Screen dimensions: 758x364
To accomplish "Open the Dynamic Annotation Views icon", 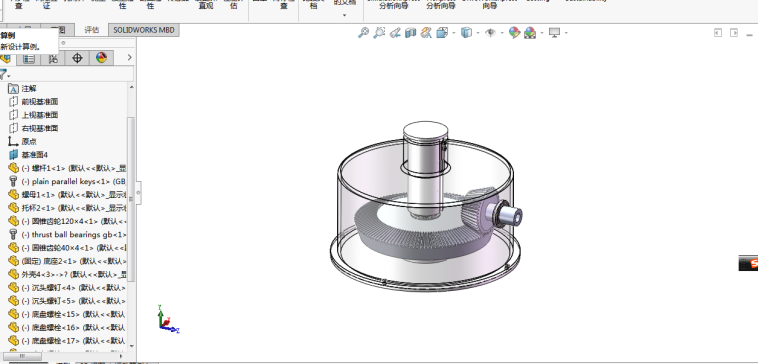I will pyautogui.click(x=426, y=33).
